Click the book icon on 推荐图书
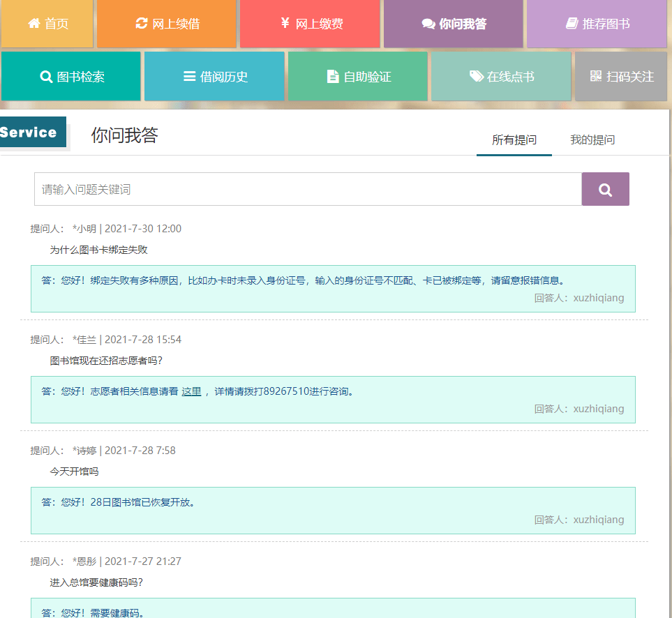This screenshot has height=618, width=672. click(x=572, y=24)
